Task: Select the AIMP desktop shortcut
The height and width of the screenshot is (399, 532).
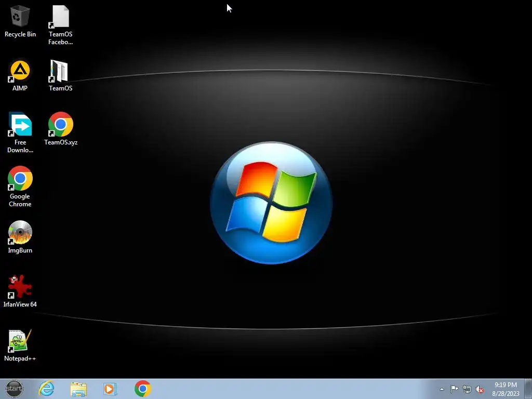Action: click(x=20, y=75)
